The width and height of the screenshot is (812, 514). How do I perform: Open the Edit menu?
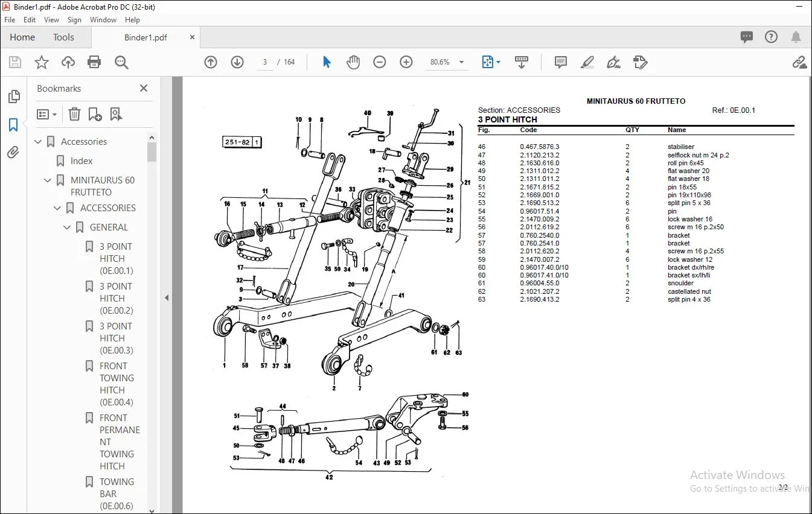click(30, 20)
